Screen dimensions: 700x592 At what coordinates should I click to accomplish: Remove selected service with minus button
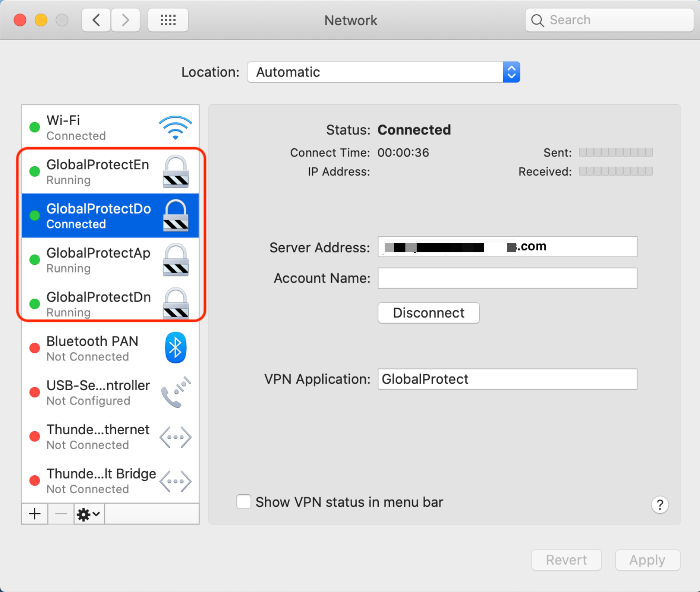pyautogui.click(x=61, y=514)
